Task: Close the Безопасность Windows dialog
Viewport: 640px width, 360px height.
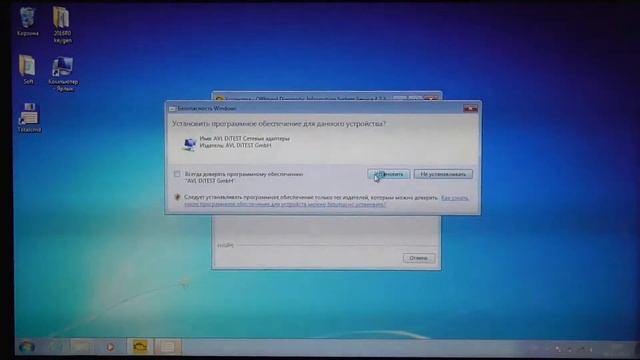Action: 470,108
